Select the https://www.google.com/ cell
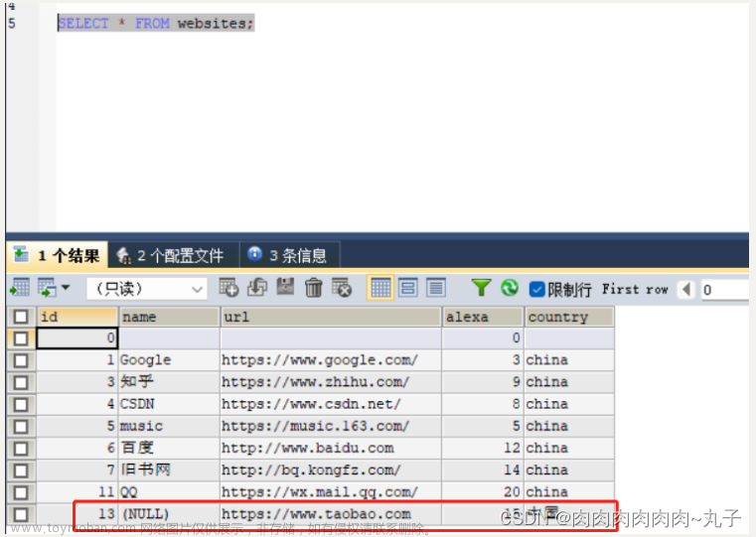Screen dimensions: 756x537 [x=331, y=360]
